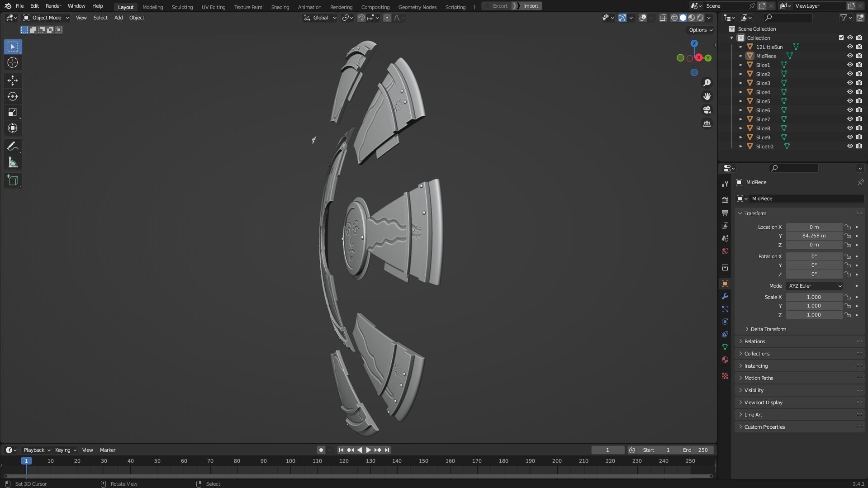Disable Slice10 in renders

tap(859, 146)
